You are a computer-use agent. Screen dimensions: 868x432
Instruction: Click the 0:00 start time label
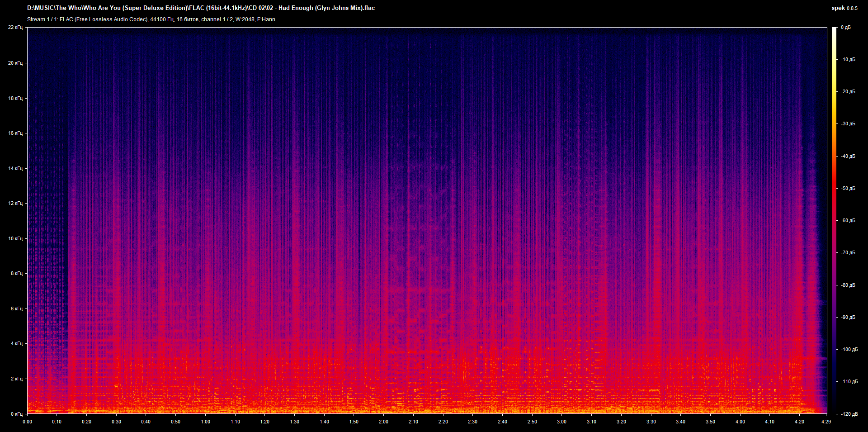[x=28, y=422]
